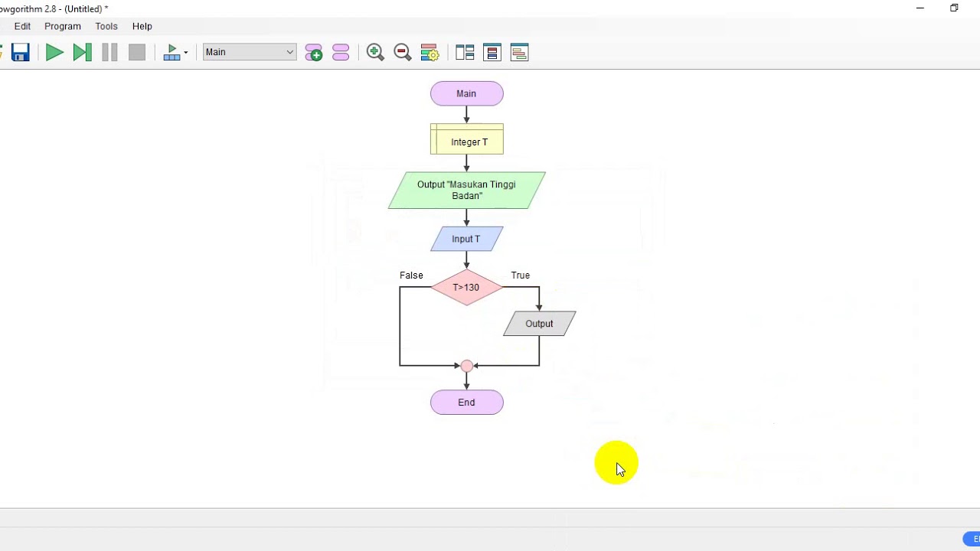Click the gray Stop square button
The height and width of the screenshot is (551, 980).
137,52
